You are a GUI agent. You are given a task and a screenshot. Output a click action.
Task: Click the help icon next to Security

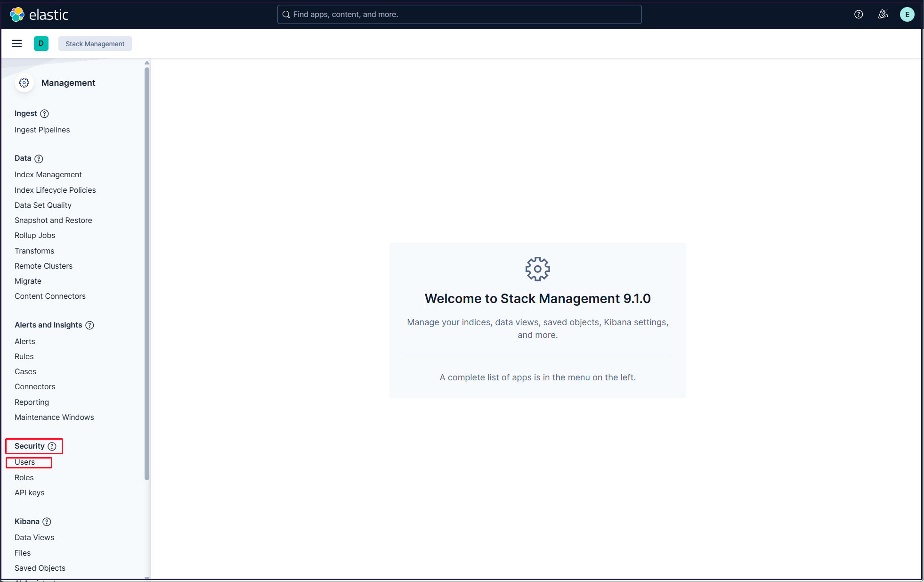(x=52, y=446)
